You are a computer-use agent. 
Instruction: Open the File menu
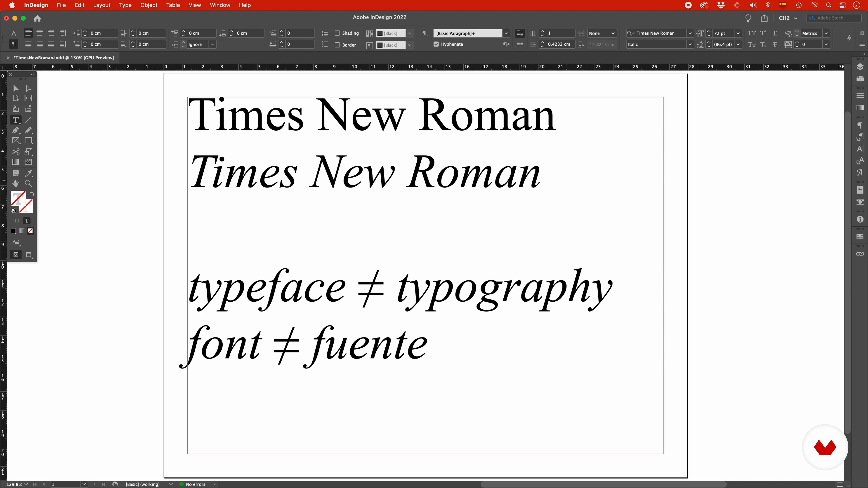click(61, 5)
